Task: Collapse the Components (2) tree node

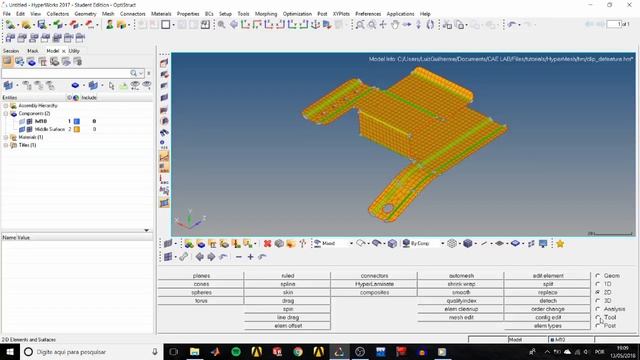Action: (6, 113)
